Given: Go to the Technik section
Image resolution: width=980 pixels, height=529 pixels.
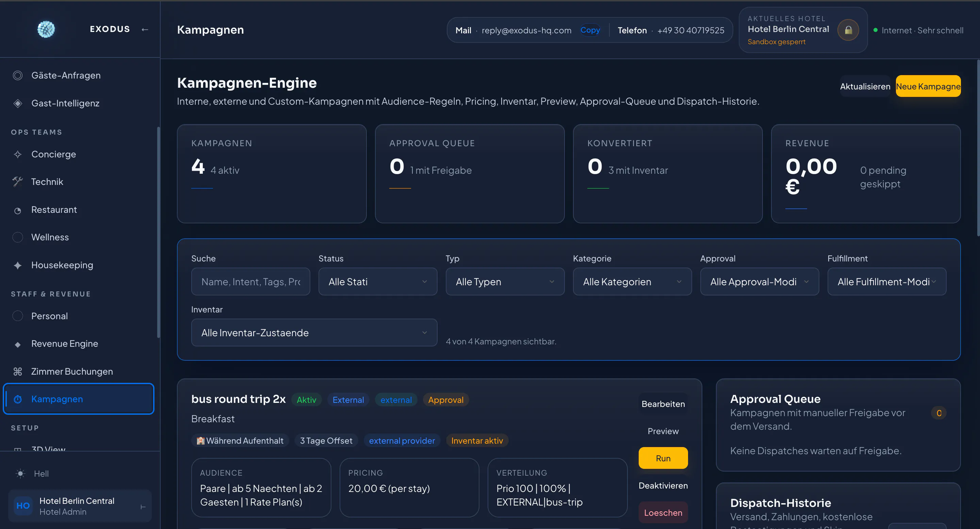Looking at the screenshot, I should [78, 182].
